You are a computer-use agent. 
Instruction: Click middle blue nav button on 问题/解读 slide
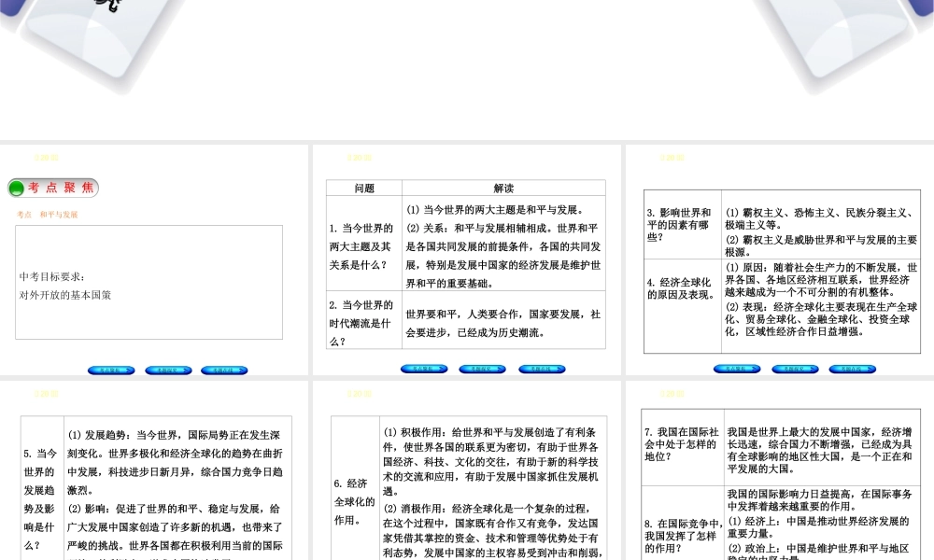(483, 369)
